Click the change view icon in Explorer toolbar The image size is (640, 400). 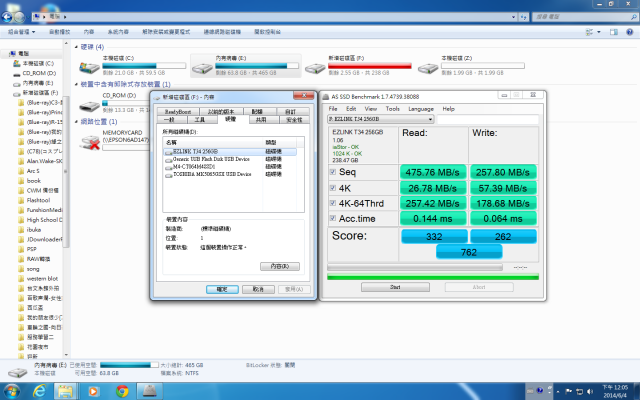coord(589,32)
